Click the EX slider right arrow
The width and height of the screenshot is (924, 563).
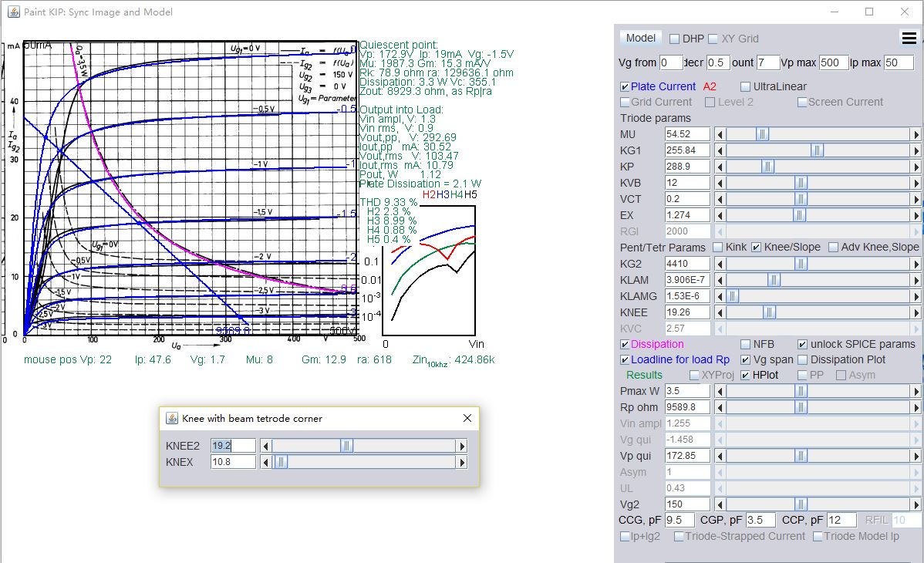tap(916, 215)
